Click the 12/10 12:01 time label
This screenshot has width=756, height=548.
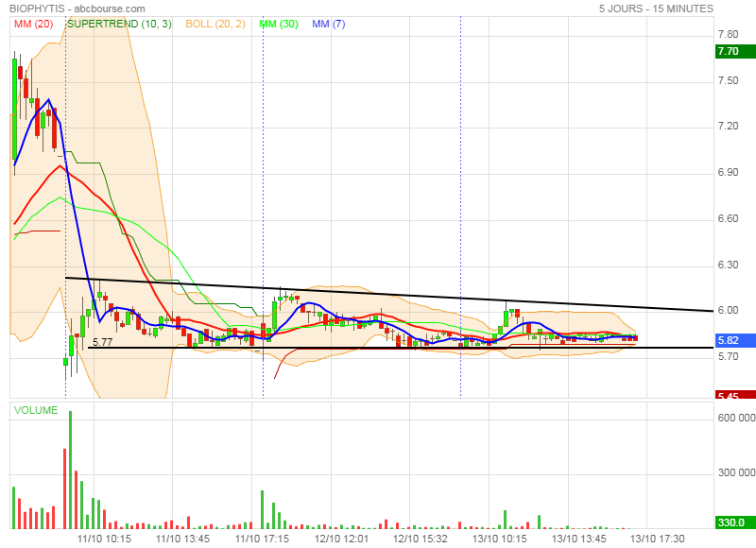point(341,539)
